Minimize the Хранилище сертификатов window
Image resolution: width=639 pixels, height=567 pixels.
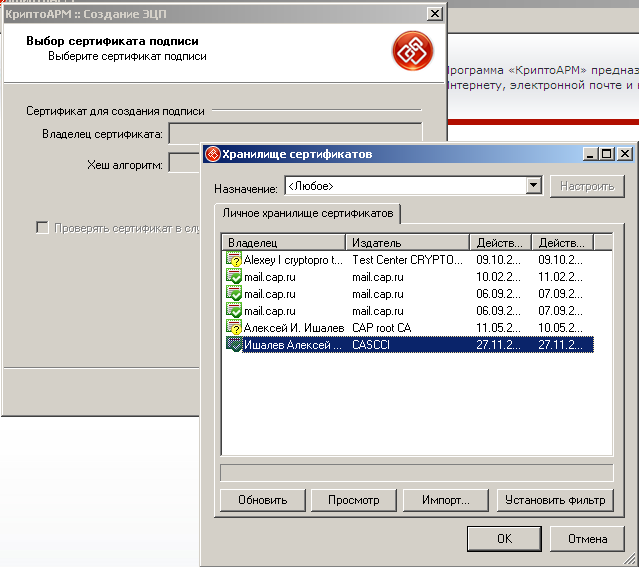pyautogui.click(x=591, y=154)
